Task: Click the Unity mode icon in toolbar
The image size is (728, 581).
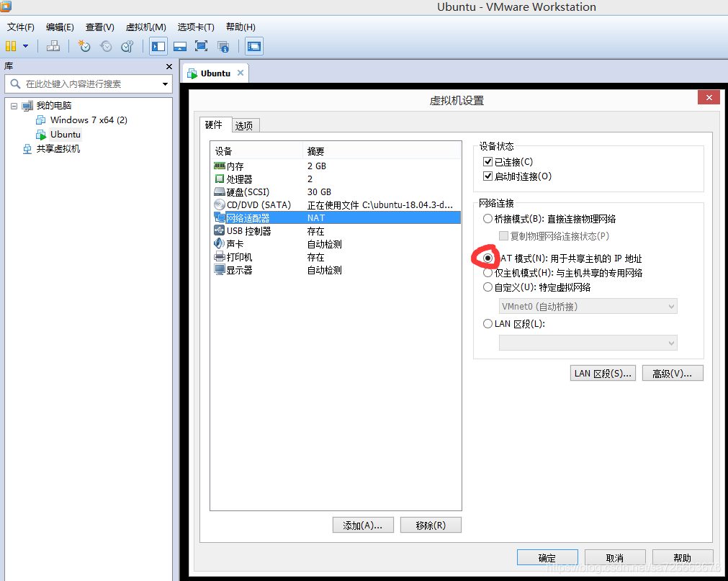Action: 223,46
